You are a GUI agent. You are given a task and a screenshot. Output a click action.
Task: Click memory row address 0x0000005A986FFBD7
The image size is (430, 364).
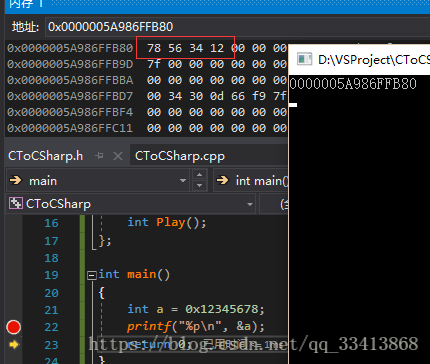coord(70,96)
